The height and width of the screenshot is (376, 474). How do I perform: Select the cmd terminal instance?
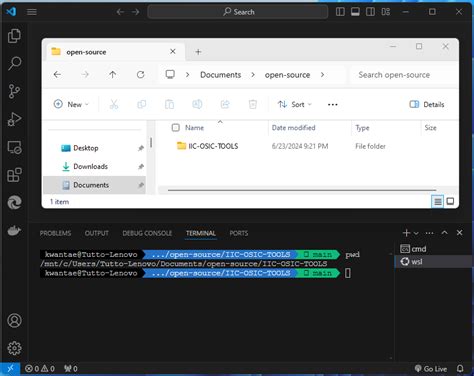coord(433,249)
